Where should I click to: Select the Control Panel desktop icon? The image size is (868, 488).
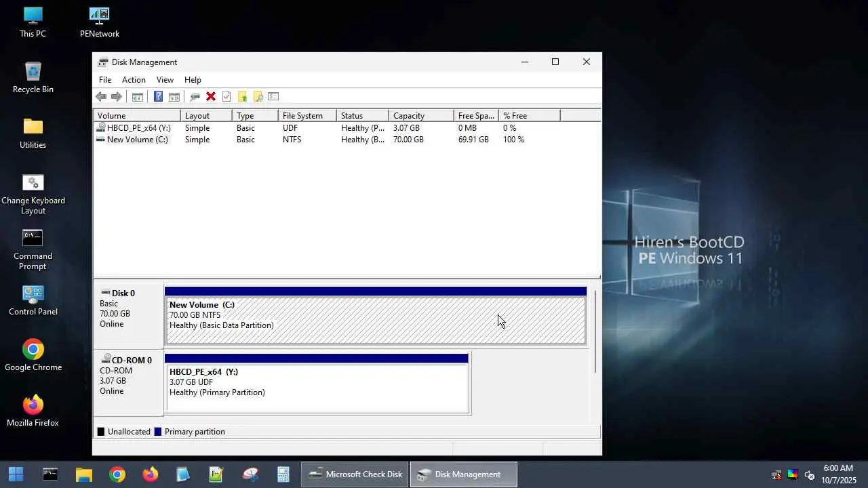coord(33,301)
